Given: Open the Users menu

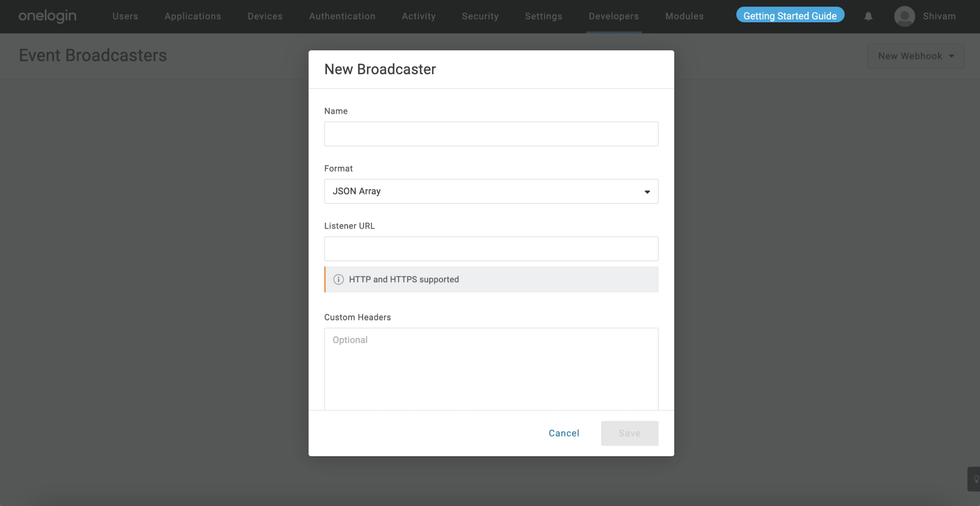Looking at the screenshot, I should point(125,16).
